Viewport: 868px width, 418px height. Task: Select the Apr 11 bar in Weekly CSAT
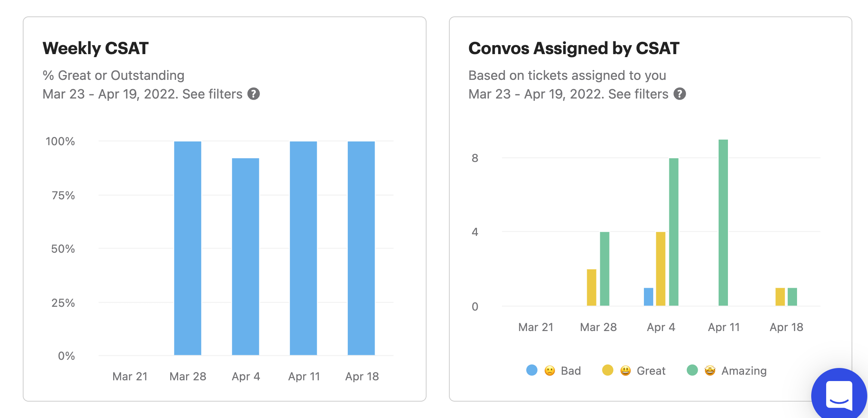coord(303,248)
